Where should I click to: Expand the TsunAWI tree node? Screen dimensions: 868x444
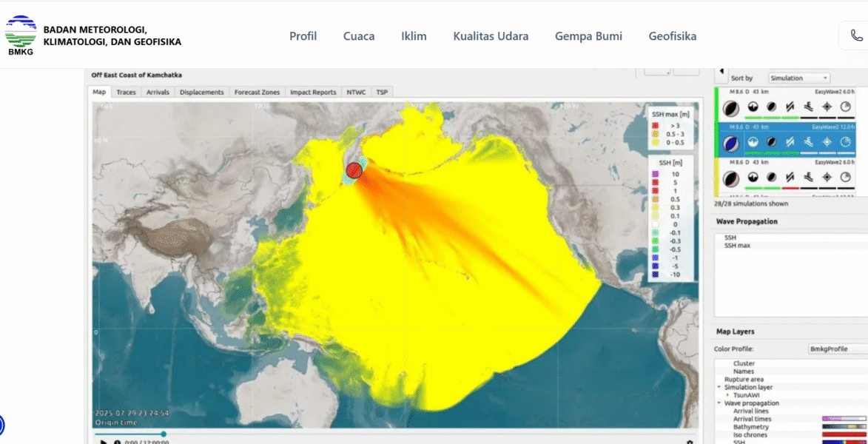727,395
